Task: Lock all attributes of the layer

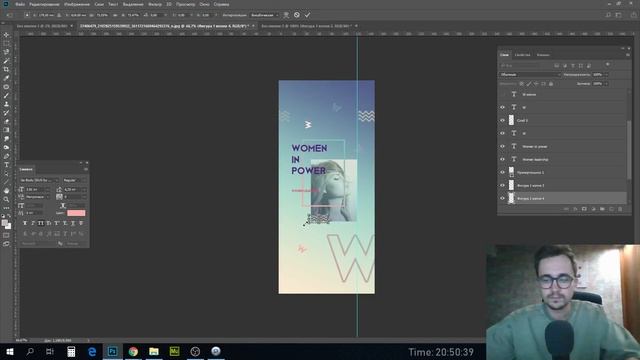Action: [551, 84]
